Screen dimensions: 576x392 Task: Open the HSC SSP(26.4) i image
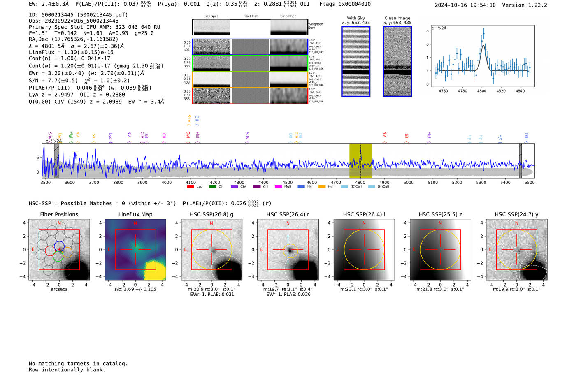[364, 250]
